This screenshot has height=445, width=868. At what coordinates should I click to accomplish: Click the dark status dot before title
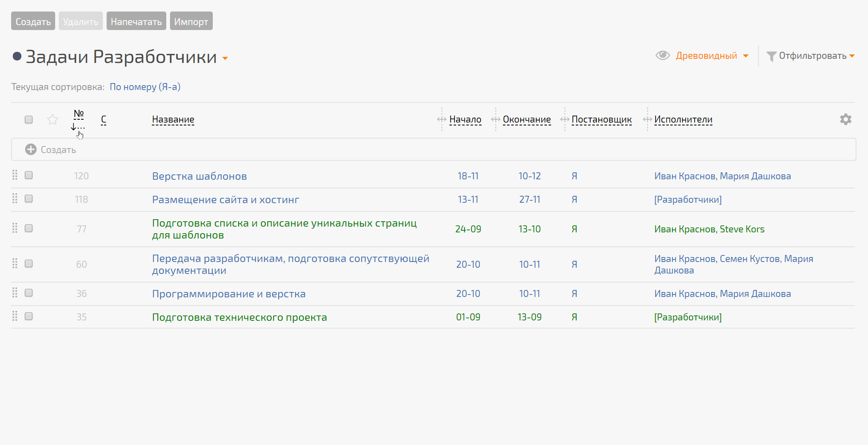(x=17, y=56)
